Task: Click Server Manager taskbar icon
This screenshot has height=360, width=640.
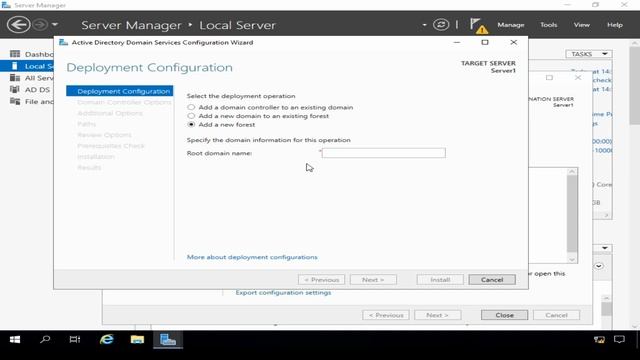Action: click(x=168, y=340)
